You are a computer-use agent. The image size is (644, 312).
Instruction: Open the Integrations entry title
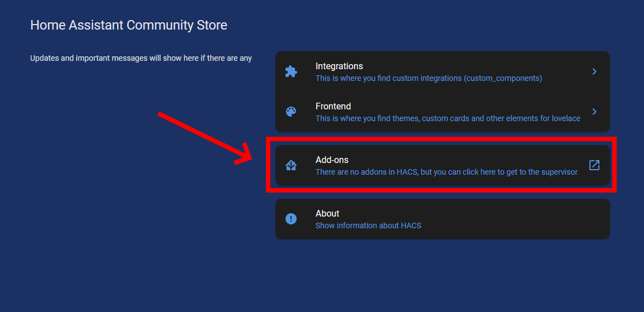(339, 66)
